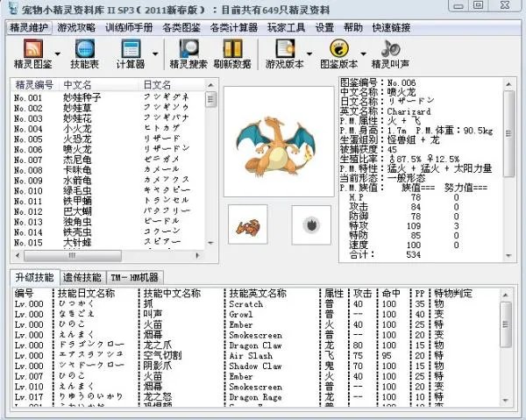Click the 合计 534 total stats line
This screenshot has height=420, width=526.
(x=385, y=254)
